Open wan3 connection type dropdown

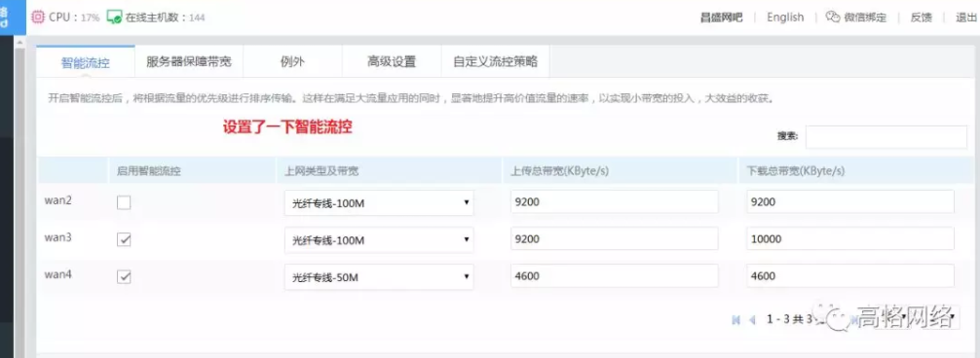[x=379, y=240]
